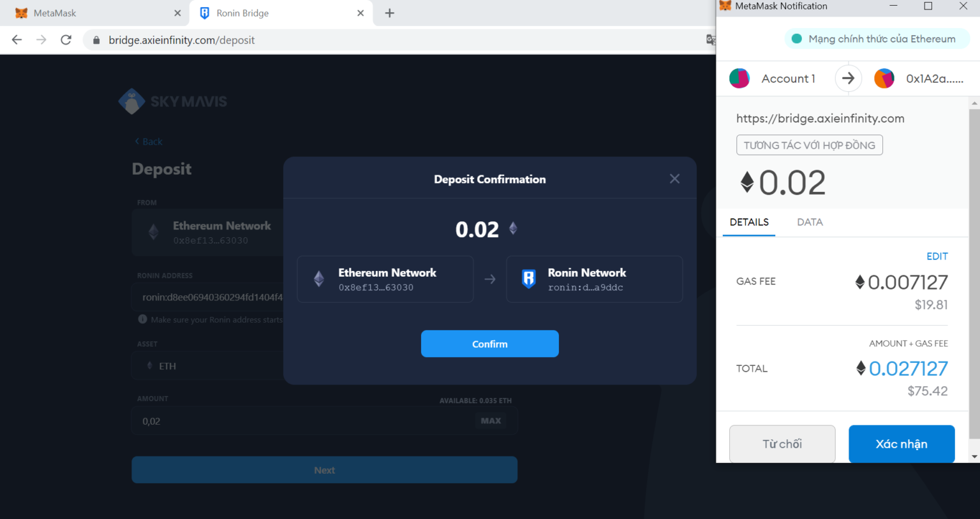
Task: Click the arrow circle between Account 1 and 0x1A2a
Action: tap(848, 78)
